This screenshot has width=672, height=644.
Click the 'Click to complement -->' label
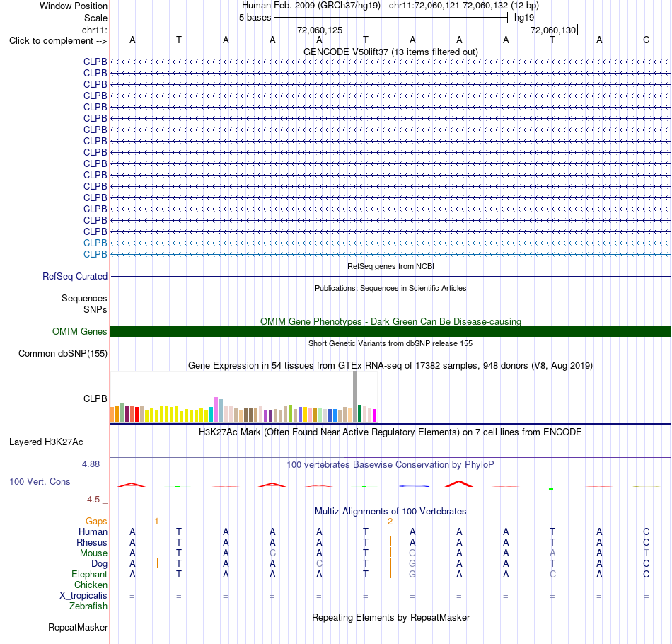58,41
